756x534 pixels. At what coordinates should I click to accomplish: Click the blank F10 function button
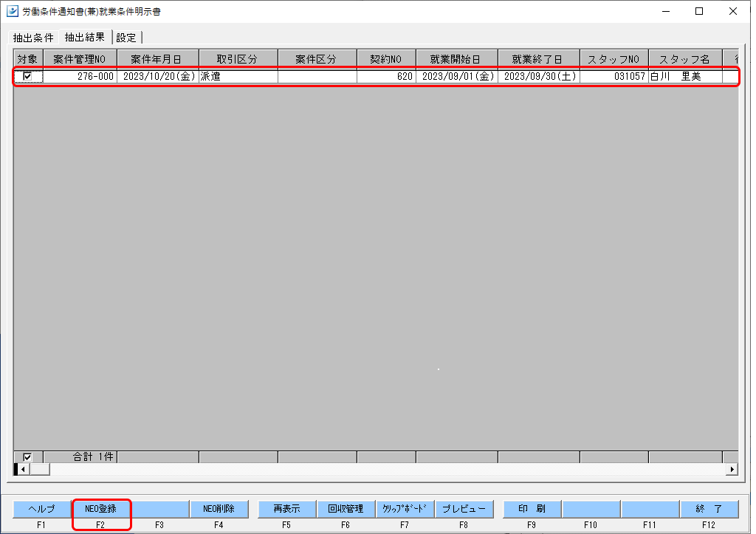tap(591, 509)
